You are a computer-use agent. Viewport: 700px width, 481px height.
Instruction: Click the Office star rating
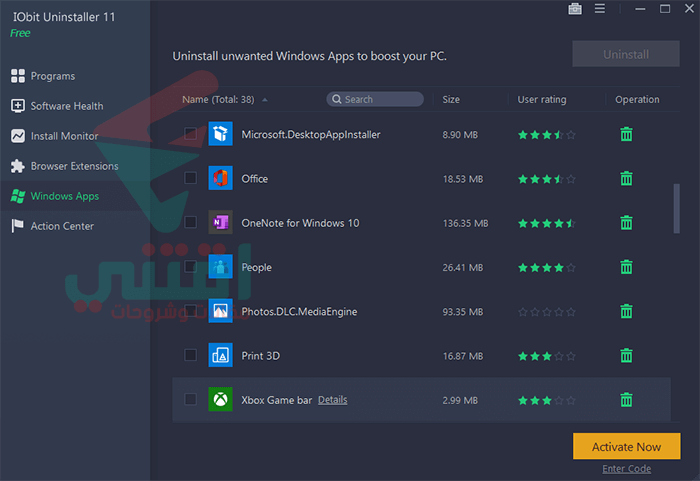pos(546,179)
